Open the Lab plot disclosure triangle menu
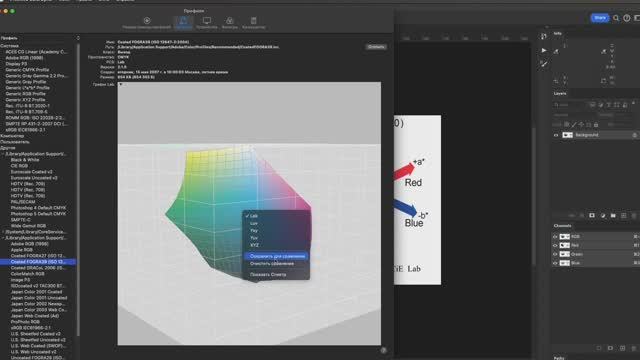Viewport: 640px width, 360px height. (120, 84)
